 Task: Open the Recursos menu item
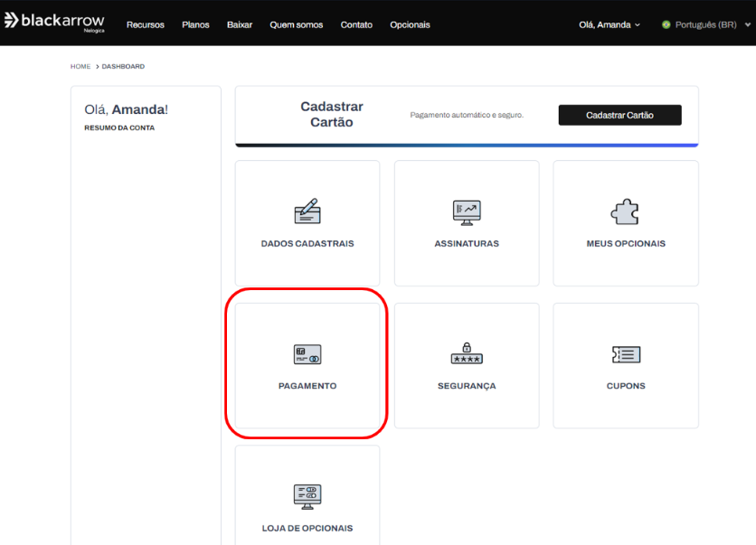click(x=145, y=24)
